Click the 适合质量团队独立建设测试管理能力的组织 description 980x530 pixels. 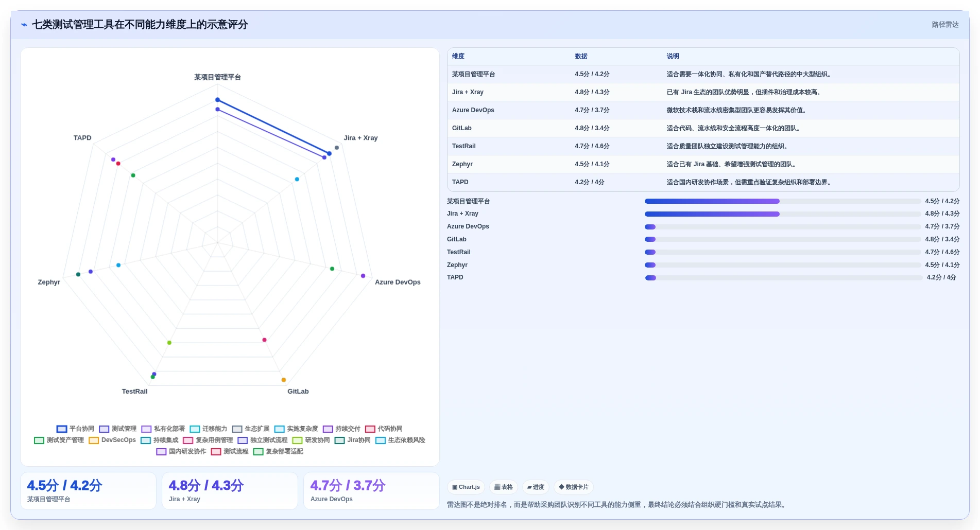(x=728, y=146)
